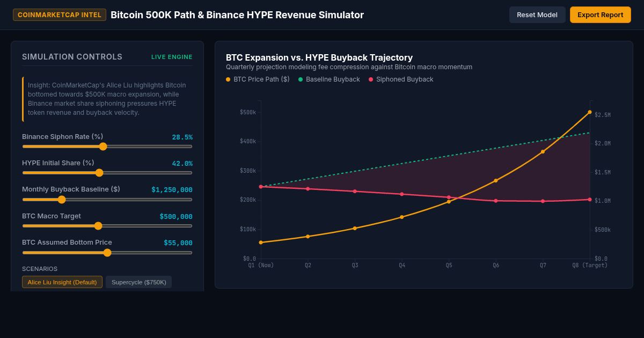644x338 pixels.
Task: Click the BTC price point at Q4
Action: pyautogui.click(x=402, y=217)
